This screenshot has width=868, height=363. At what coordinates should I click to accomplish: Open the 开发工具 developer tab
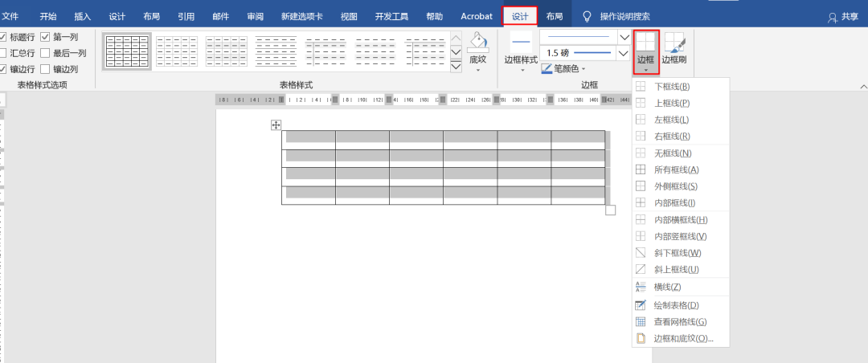click(x=391, y=17)
